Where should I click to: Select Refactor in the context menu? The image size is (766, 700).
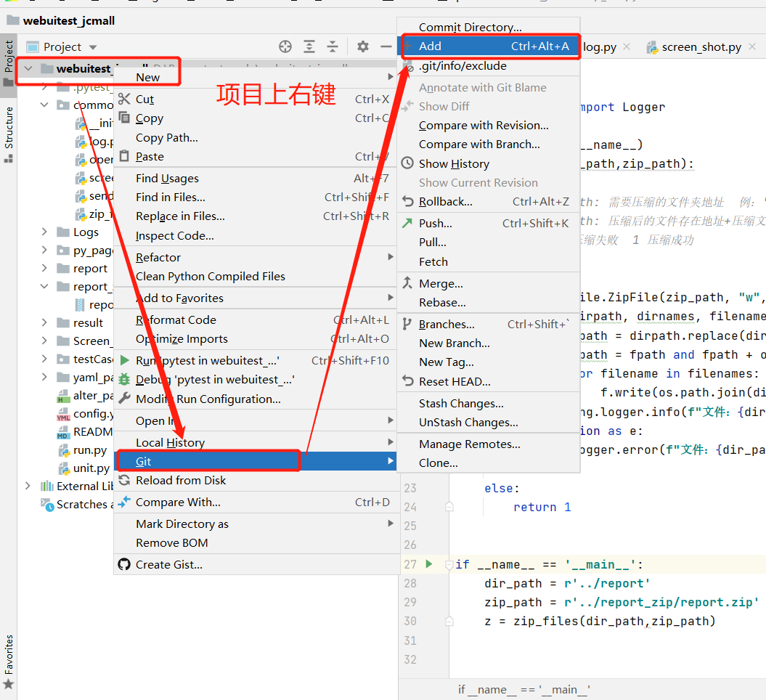(255, 258)
